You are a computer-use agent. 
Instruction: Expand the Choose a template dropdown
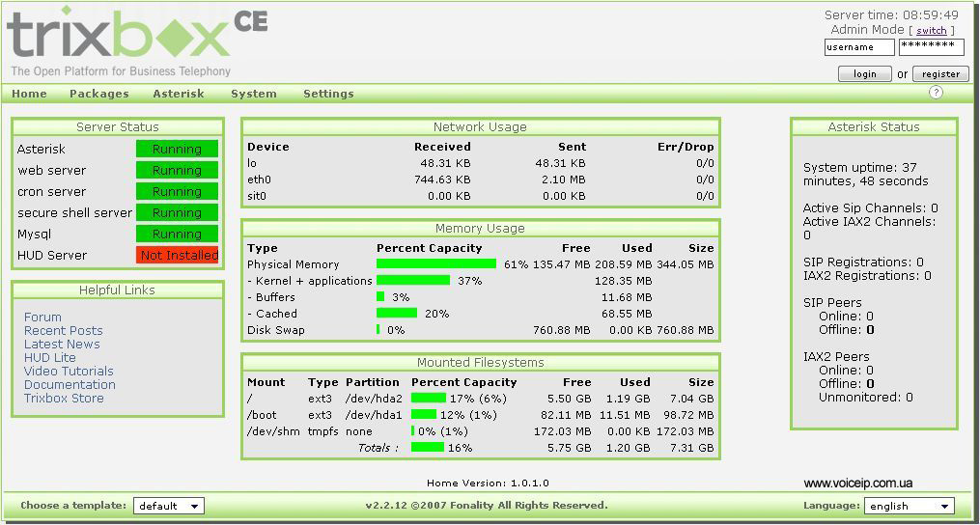(x=169, y=506)
